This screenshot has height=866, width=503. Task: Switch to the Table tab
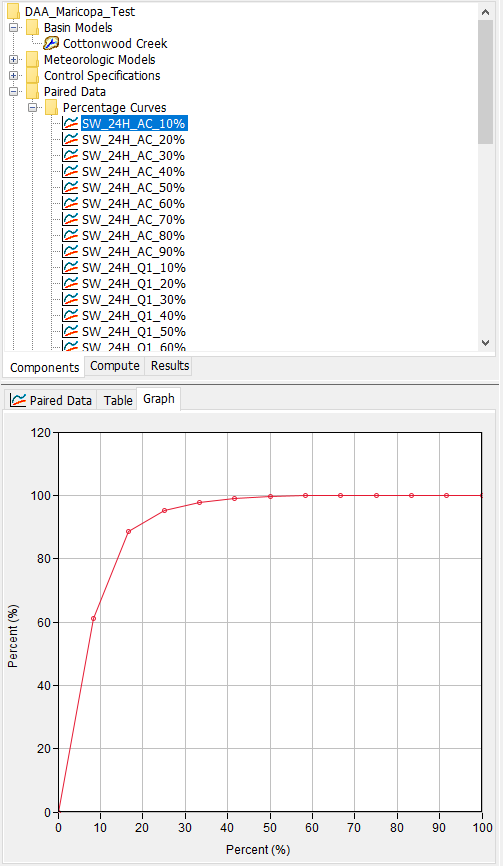(118, 400)
